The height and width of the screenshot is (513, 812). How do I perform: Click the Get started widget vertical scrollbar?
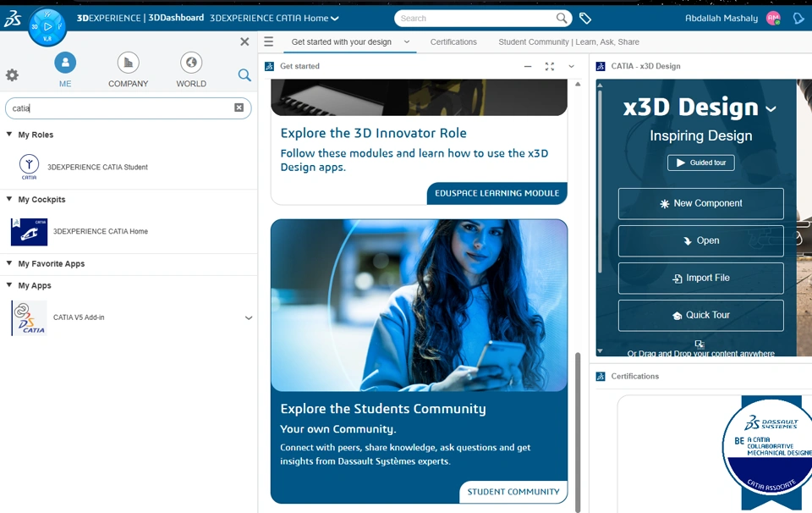[x=578, y=433]
